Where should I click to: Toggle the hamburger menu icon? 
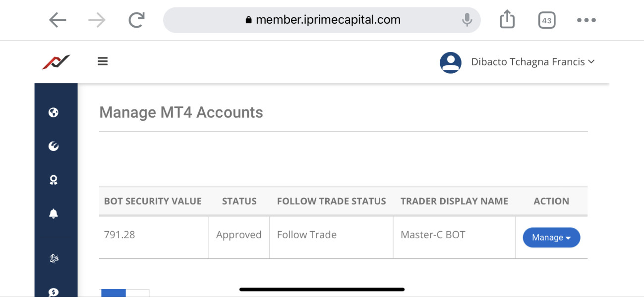pos(103,61)
